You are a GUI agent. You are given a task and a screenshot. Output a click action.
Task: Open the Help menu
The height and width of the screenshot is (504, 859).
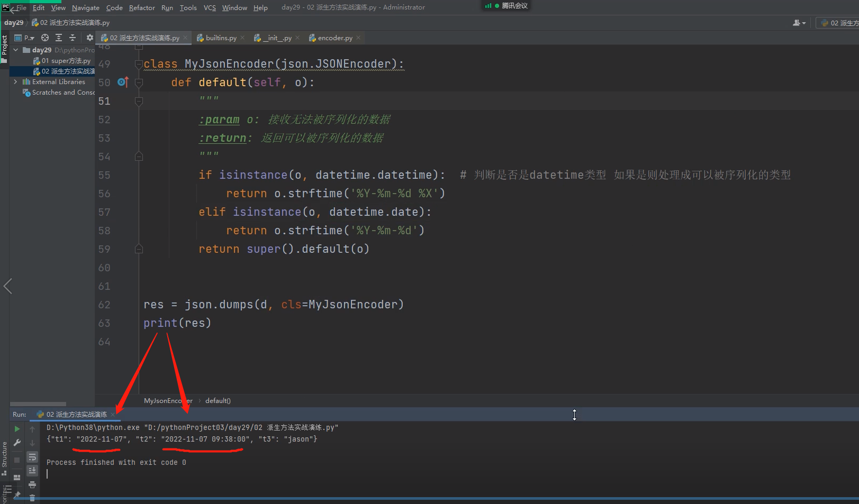[260, 7]
